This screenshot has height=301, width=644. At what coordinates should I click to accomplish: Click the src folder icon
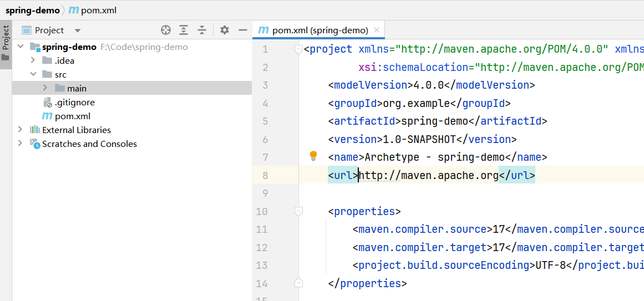coord(47,74)
